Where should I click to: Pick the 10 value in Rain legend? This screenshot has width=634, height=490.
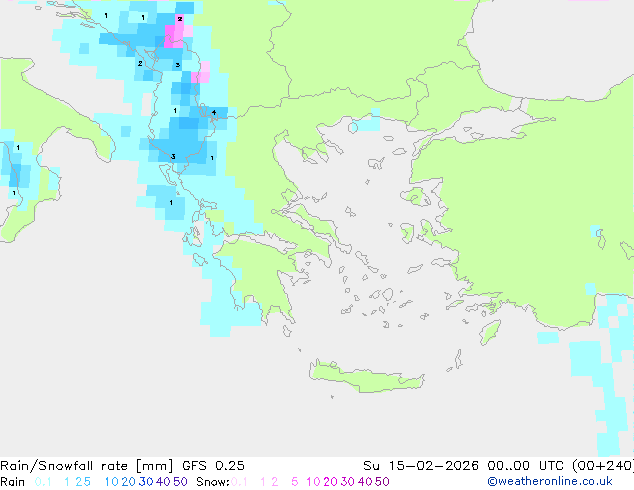click(111, 482)
